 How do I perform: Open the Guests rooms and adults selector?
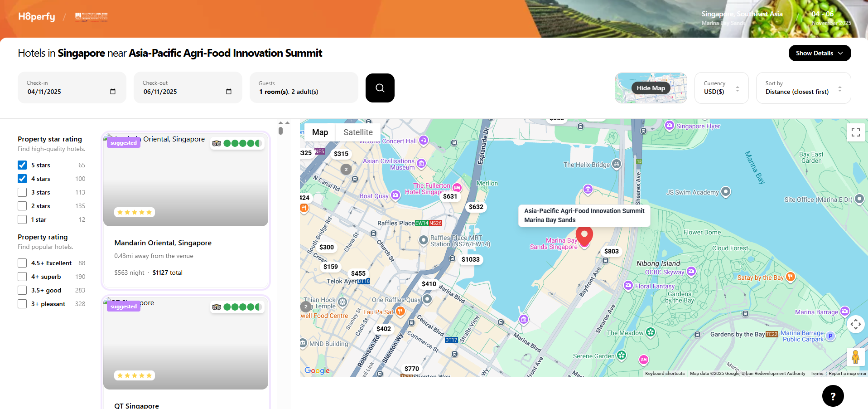[x=304, y=88]
